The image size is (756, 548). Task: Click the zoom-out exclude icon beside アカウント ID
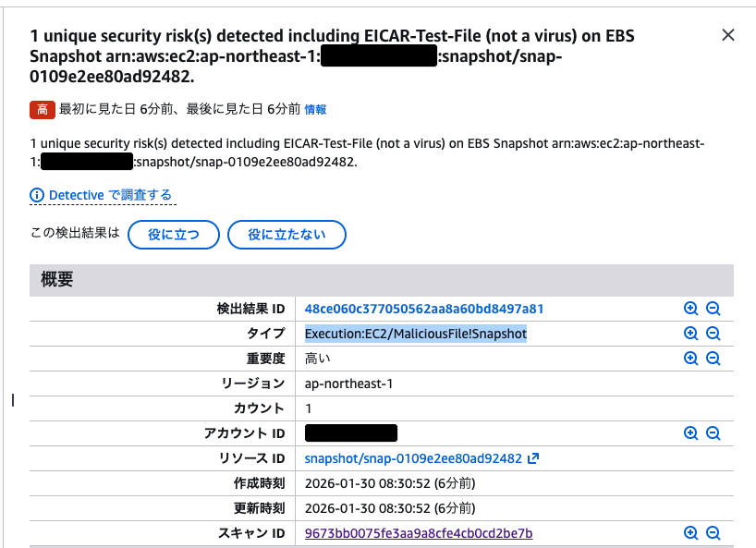pyautogui.click(x=713, y=432)
